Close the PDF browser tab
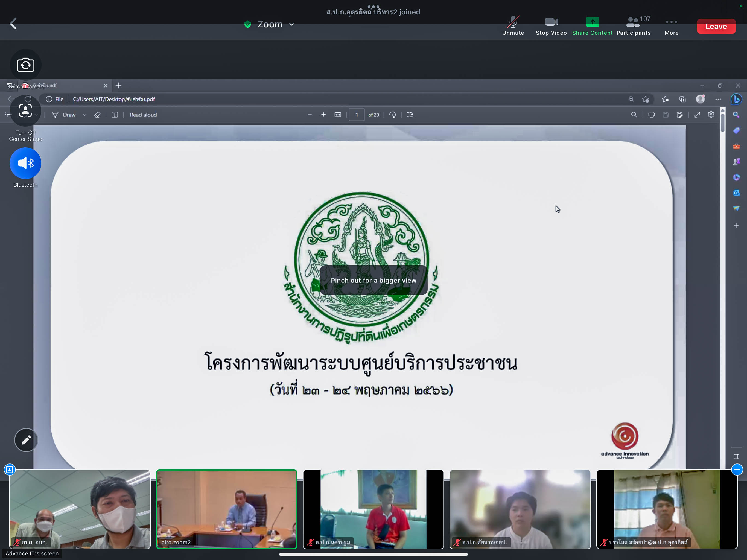Image resolution: width=747 pixels, height=560 pixels. tap(105, 86)
